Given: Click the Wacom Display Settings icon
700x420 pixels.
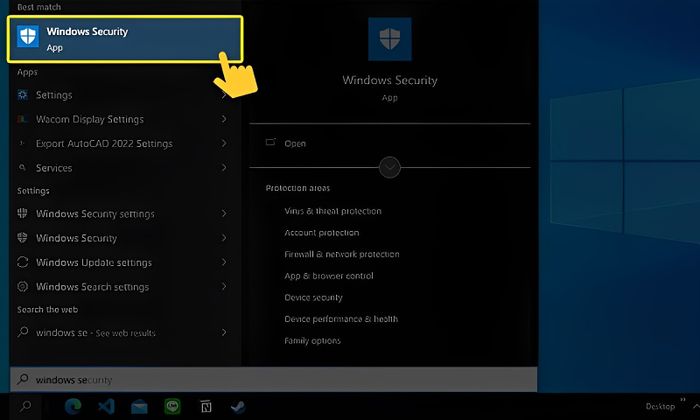Looking at the screenshot, I should [22, 119].
